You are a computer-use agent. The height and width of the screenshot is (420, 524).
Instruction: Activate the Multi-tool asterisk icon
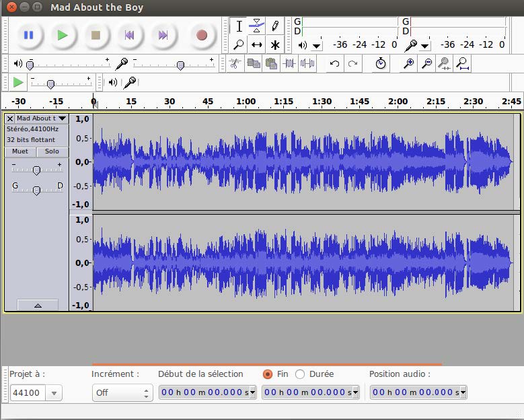[x=274, y=45]
